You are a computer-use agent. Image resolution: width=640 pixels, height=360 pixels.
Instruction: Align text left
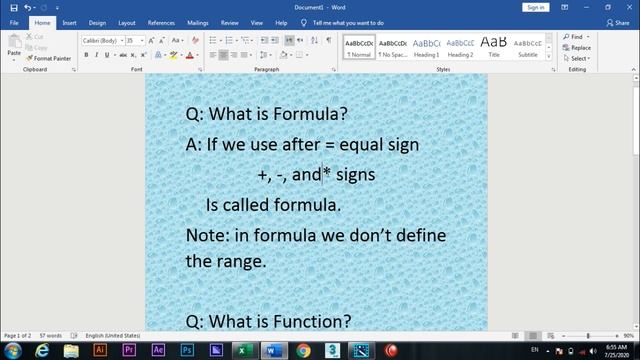(213, 55)
